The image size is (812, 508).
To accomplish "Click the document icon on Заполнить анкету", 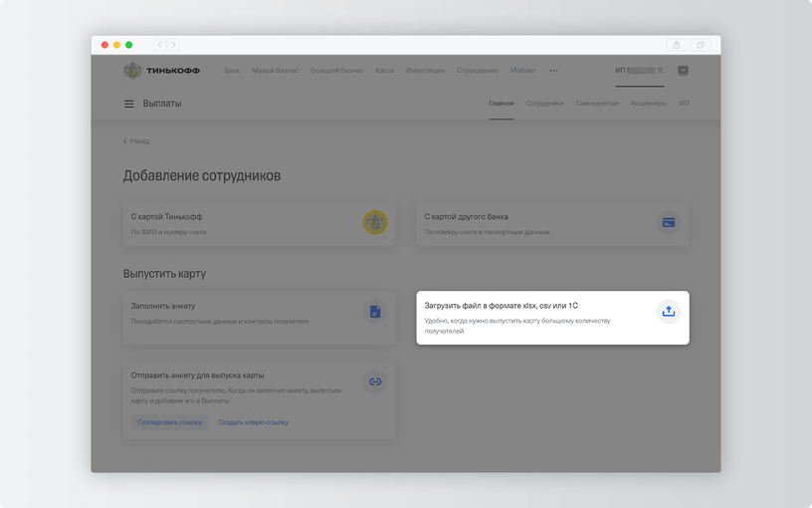I will (x=375, y=312).
